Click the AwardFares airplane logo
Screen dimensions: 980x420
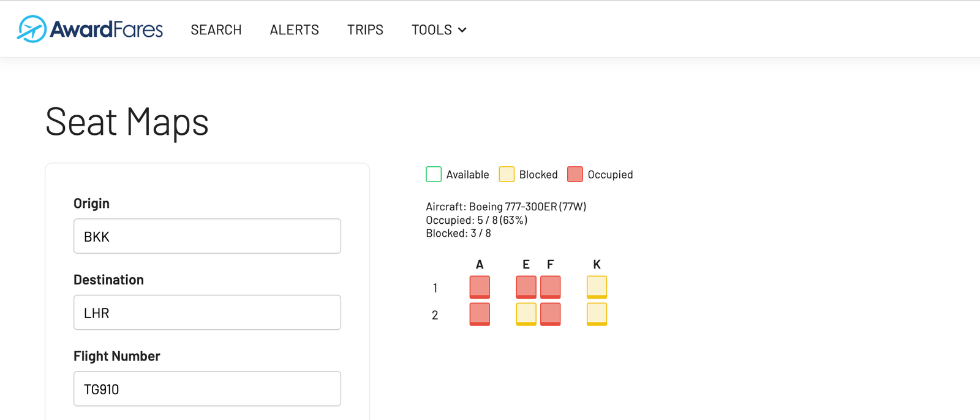tap(32, 29)
